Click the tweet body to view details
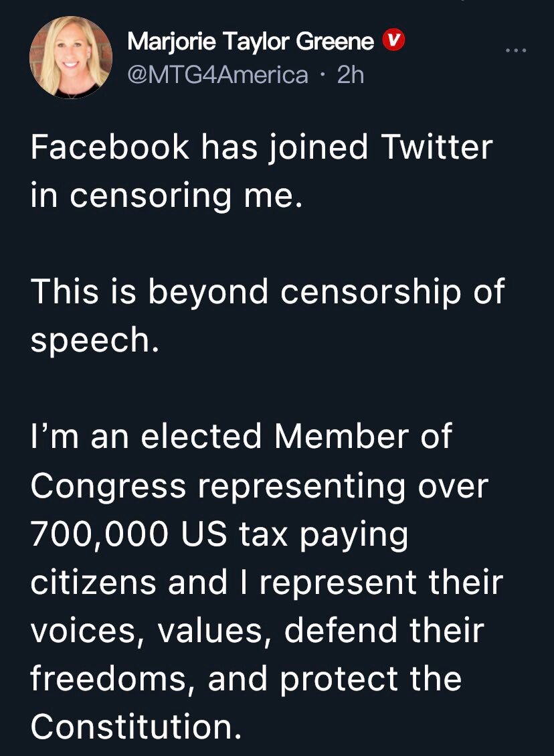Image resolution: width=554 pixels, height=756 pixels. (268, 435)
